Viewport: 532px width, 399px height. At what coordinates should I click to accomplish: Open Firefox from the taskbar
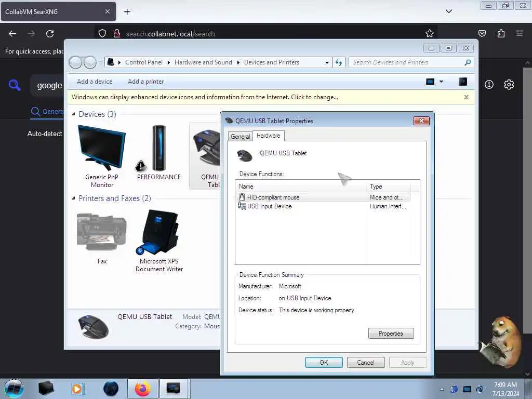pyautogui.click(x=142, y=389)
